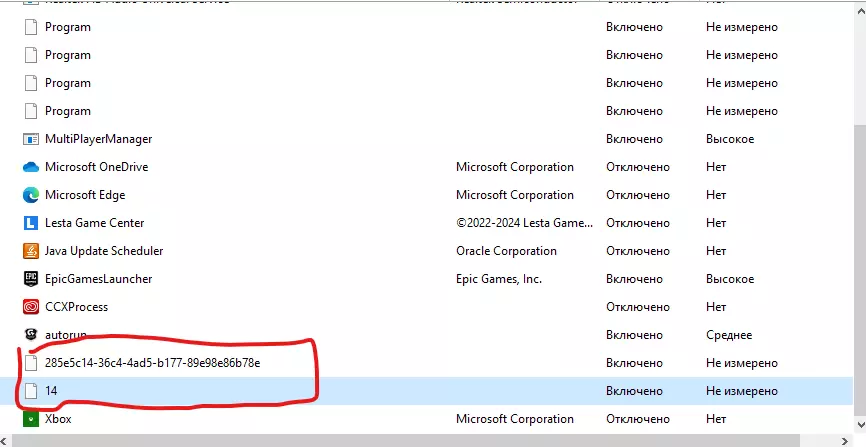Select the Lesta Game Center entry name
This screenshot has width=866, height=447.
click(94, 223)
